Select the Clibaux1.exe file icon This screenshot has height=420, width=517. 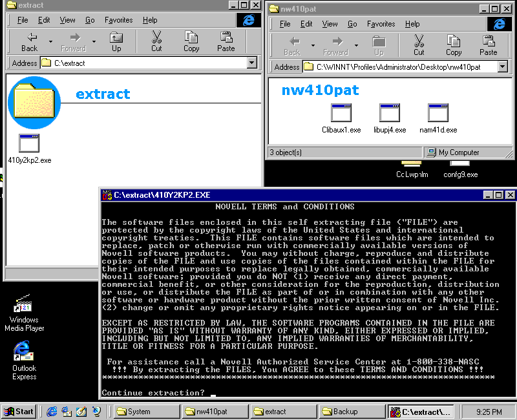pyautogui.click(x=341, y=112)
